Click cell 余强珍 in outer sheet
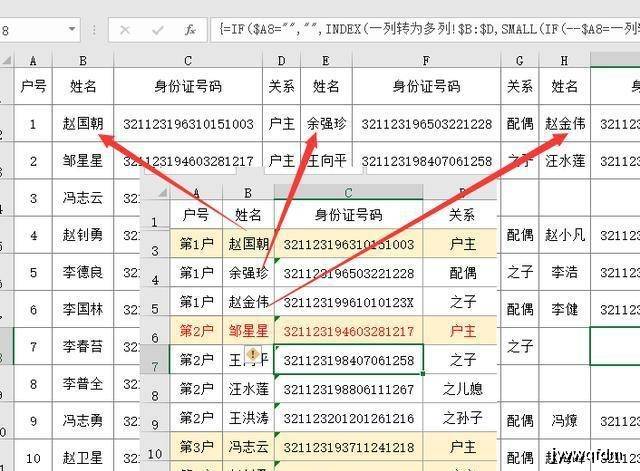 coord(326,123)
